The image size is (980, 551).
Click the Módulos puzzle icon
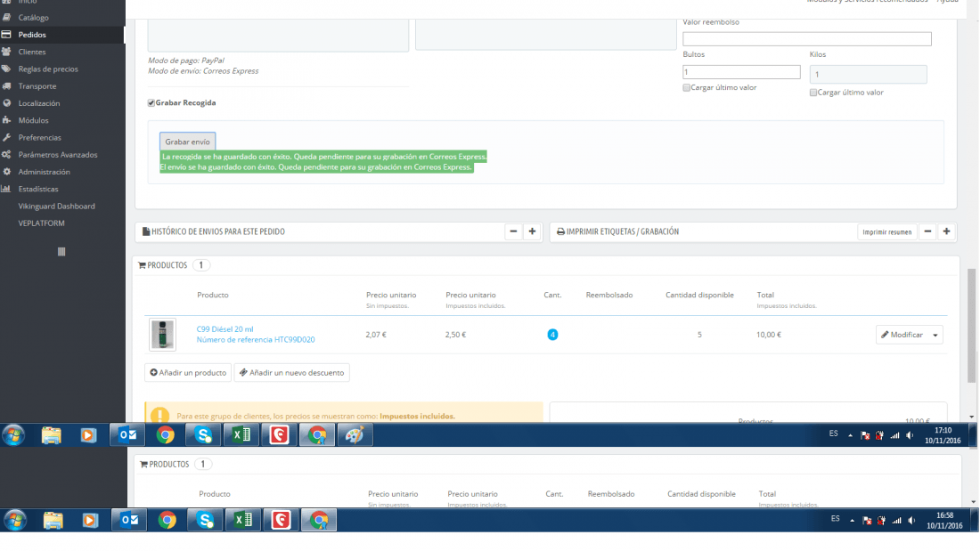pyautogui.click(x=6, y=120)
